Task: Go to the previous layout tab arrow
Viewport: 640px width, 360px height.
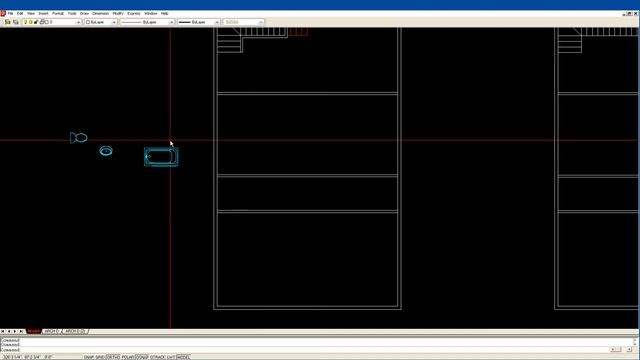Action: (x=9, y=331)
